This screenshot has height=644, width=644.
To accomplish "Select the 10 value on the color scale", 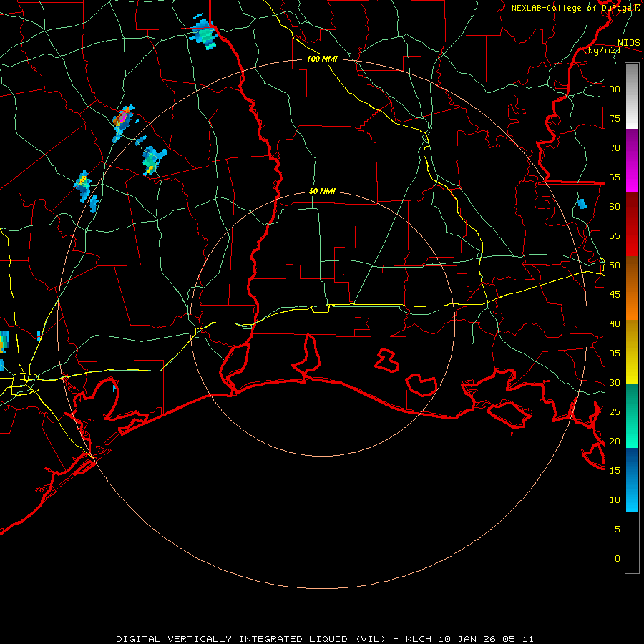I will (615, 500).
